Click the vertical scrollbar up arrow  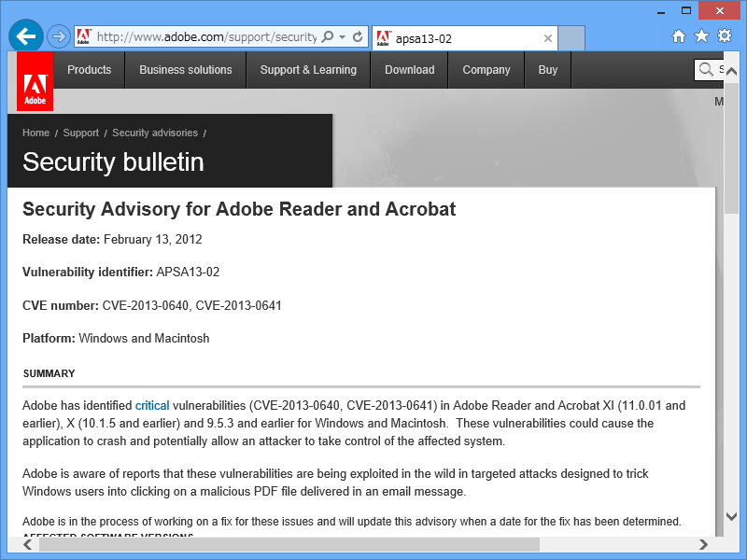[x=732, y=72]
